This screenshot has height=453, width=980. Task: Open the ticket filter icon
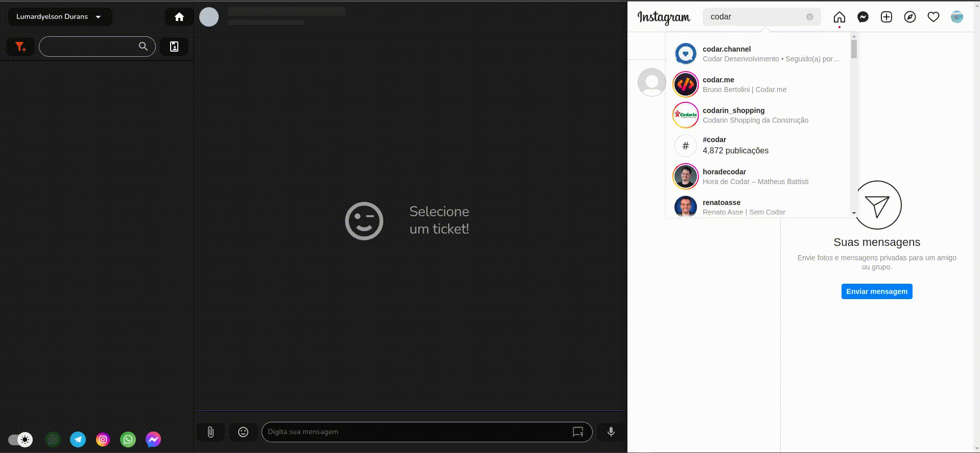[x=20, y=47]
